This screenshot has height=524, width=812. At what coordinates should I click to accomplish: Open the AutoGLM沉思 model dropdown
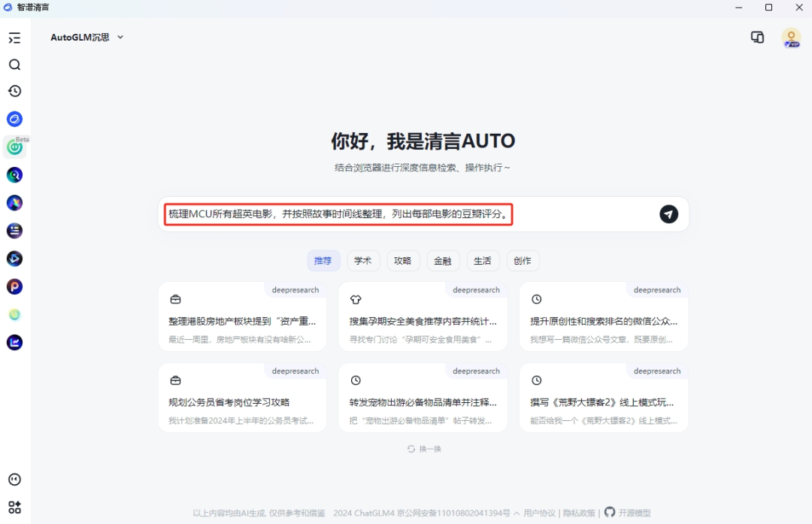click(x=87, y=38)
